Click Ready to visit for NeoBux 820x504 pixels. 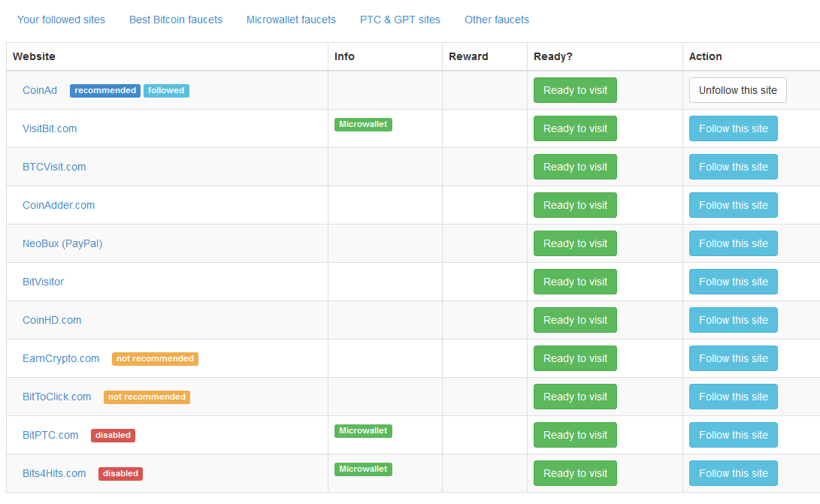click(575, 243)
